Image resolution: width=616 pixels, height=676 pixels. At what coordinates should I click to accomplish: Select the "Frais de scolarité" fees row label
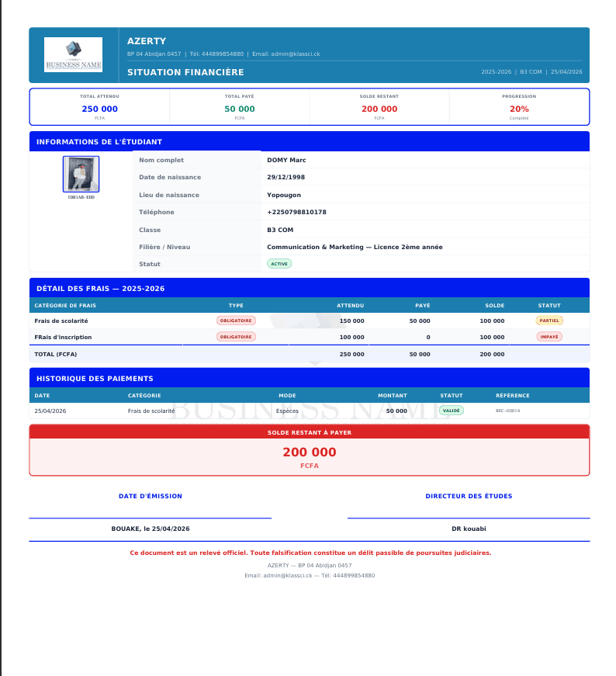(61, 321)
